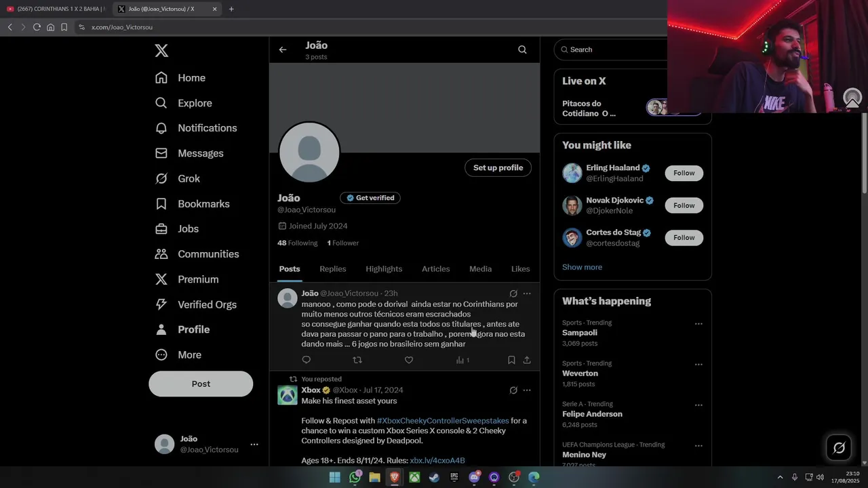Click the Profile person icon
Screen dimensions: 868x488
pos(161,329)
